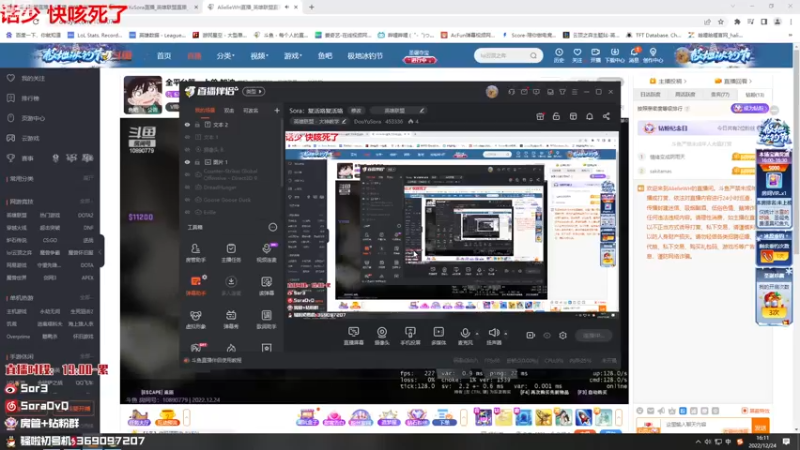Click the record icon beside the start-stream button
The image size is (800, 450).
pos(531,335)
